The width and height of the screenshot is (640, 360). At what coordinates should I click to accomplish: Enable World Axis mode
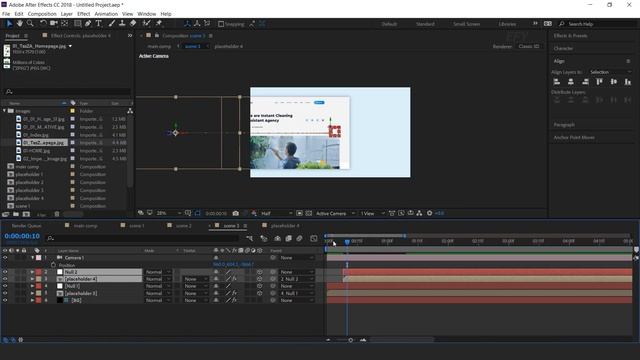tap(197, 24)
